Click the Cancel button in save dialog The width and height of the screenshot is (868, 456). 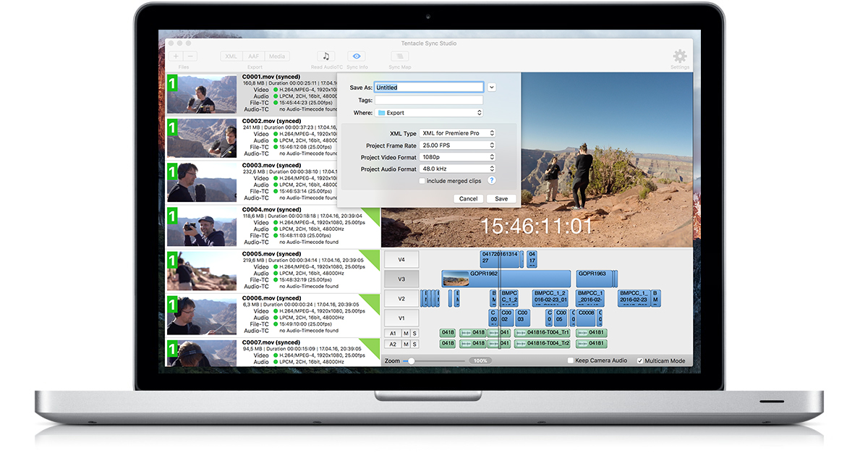(x=468, y=198)
